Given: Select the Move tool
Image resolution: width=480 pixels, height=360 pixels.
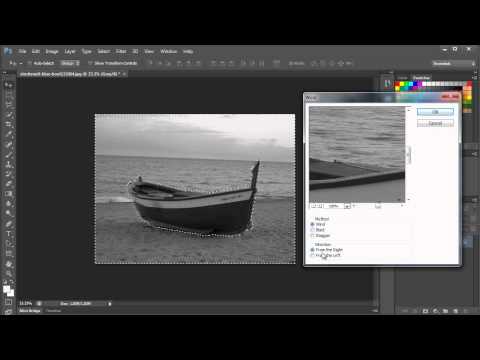Looking at the screenshot, I should click(x=9, y=85).
